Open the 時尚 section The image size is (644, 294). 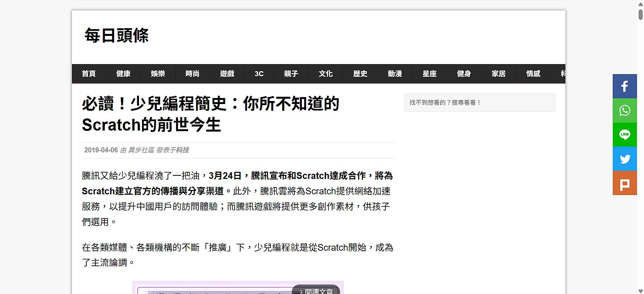pos(192,74)
